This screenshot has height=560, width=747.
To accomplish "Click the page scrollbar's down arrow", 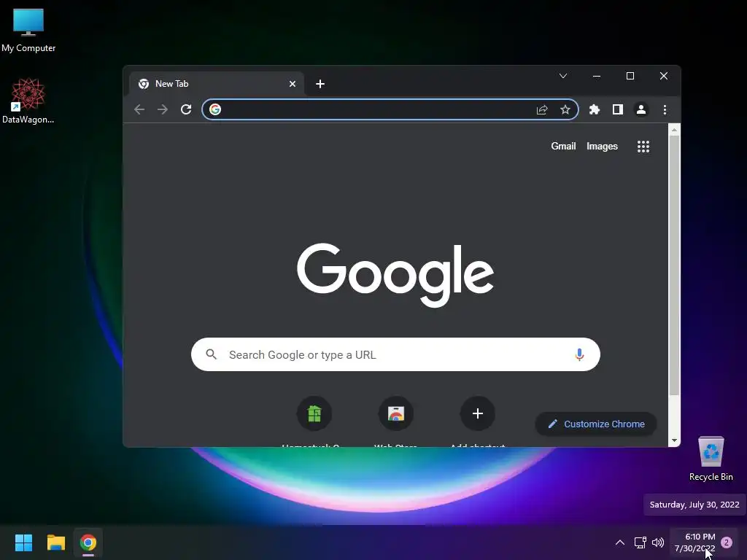I will [x=674, y=440].
